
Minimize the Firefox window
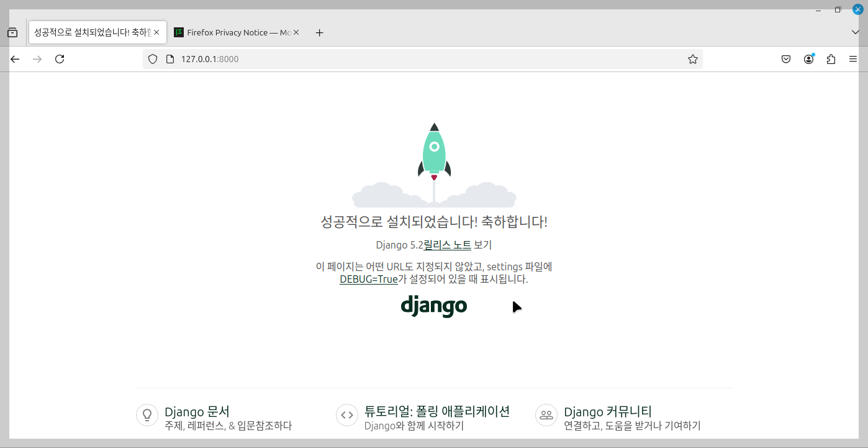pos(818,9)
